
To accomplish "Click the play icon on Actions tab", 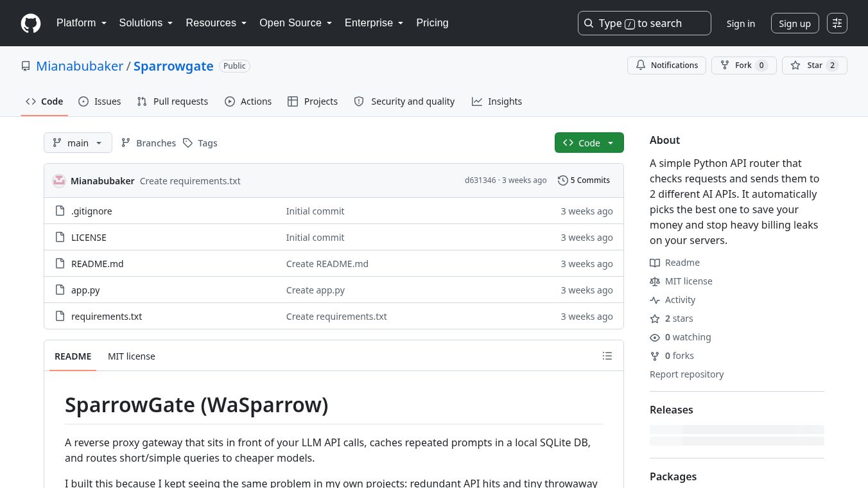I will (230, 101).
